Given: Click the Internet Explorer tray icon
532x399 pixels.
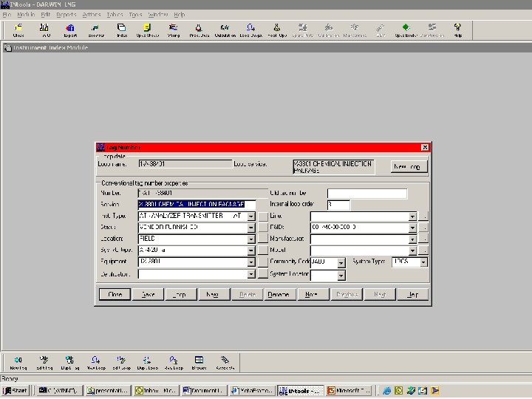Looking at the screenshot, I should 386,391.
